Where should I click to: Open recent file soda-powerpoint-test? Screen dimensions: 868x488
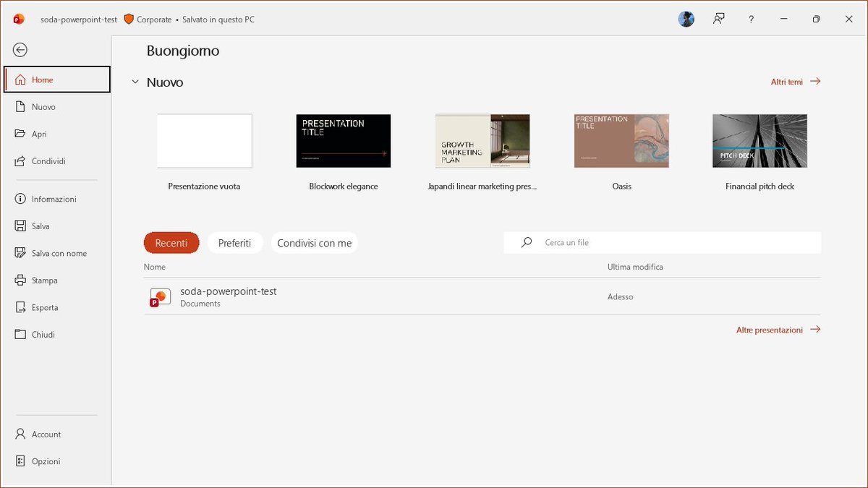482,297
